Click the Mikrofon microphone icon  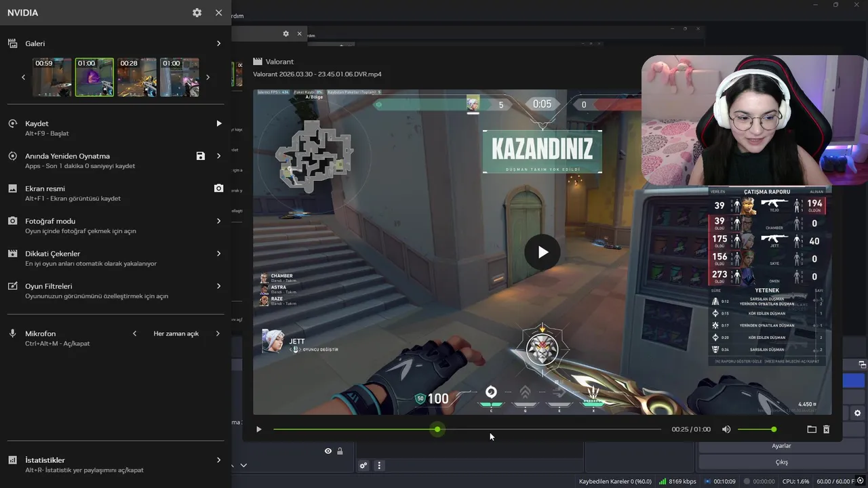pyautogui.click(x=12, y=333)
